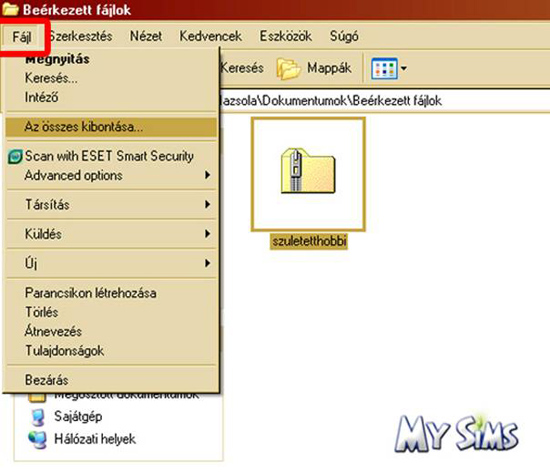
Task: Click the ESET Smart Security scan icon
Action: (x=15, y=156)
